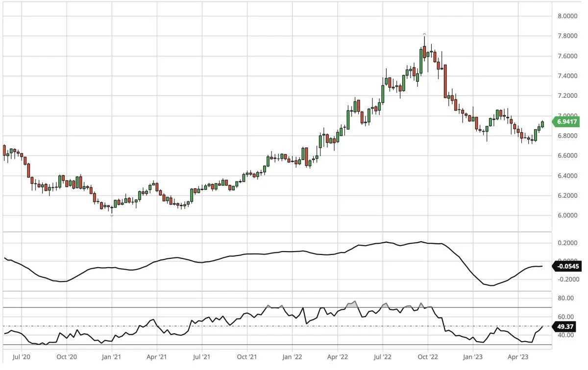The height and width of the screenshot is (370, 588).
Task: Click the Oct '22 date label
Action: coord(427,357)
